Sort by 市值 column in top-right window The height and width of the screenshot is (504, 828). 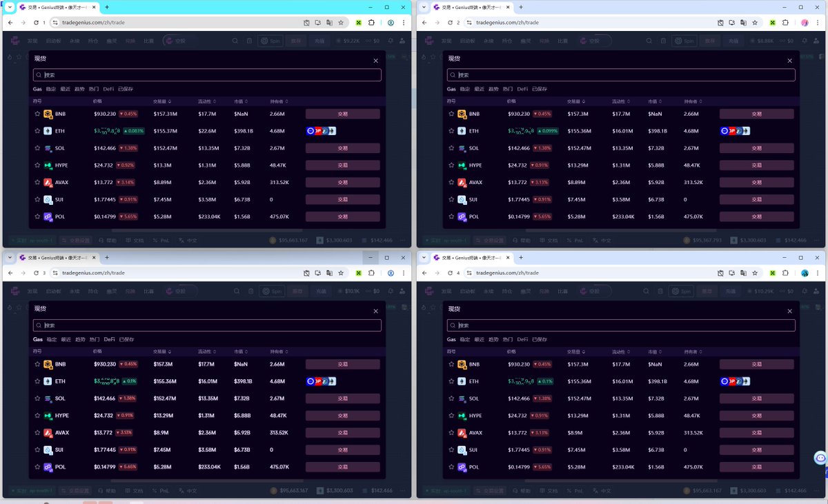655,101
